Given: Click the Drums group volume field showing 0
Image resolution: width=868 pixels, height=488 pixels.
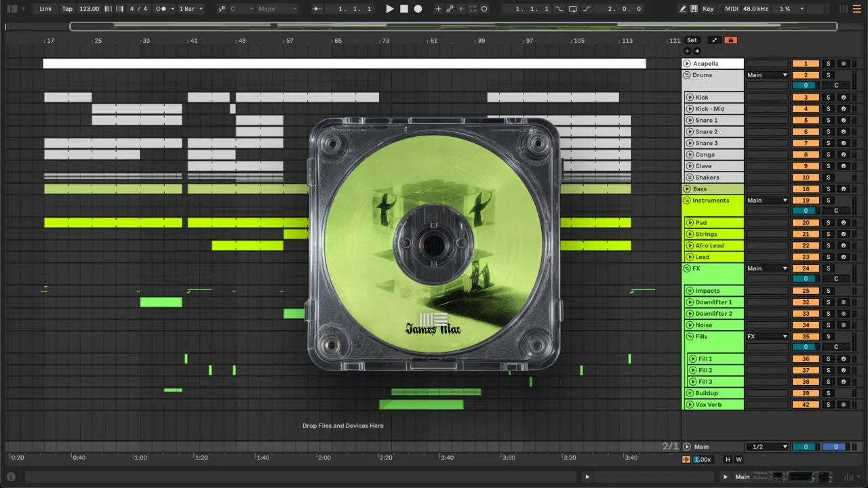Looking at the screenshot, I should (x=806, y=86).
